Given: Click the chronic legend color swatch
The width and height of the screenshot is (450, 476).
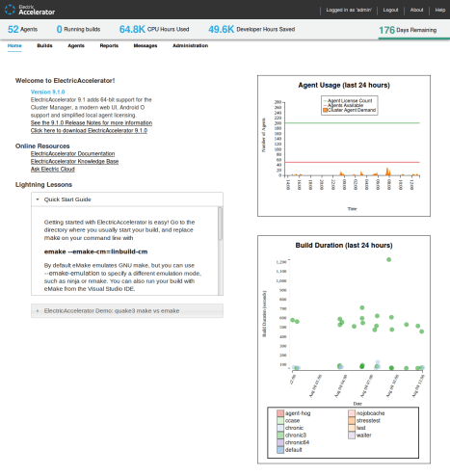Looking at the screenshot, I should [280, 428].
